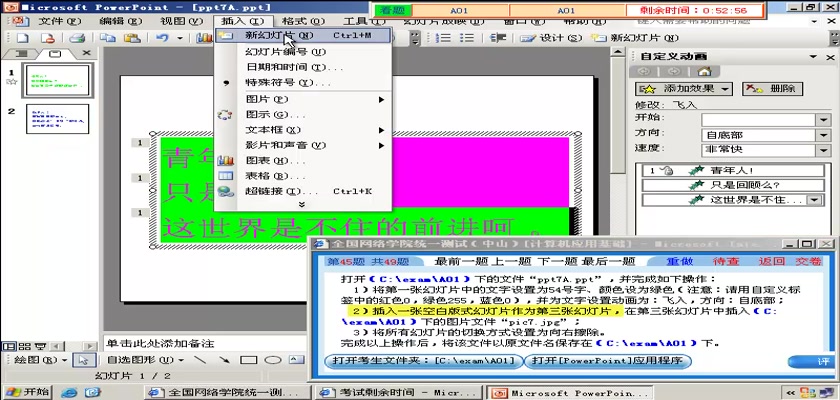Switch to Slide Sorter view icon
This screenshot has height=400, width=840.
[x=24, y=346]
